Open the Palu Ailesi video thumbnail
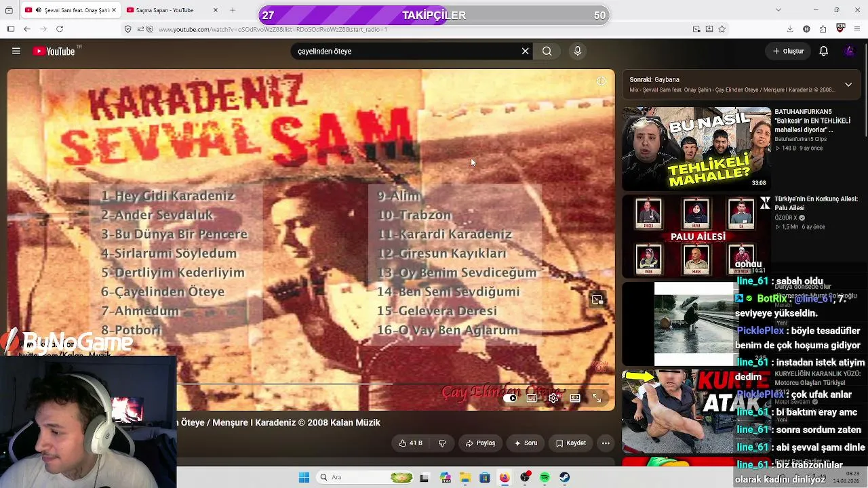Screen dimensions: 868x488 pyautogui.click(x=696, y=237)
